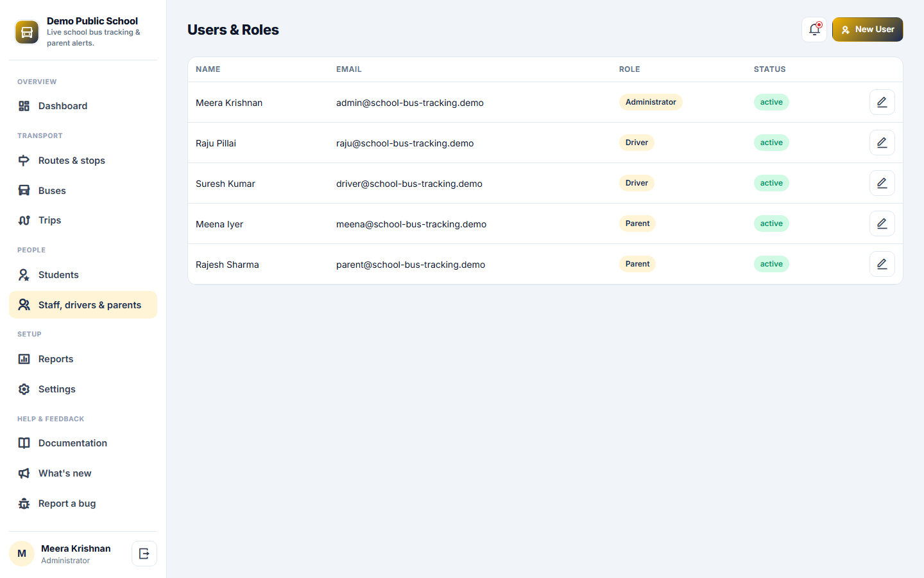Click the ROLE column header
This screenshot has height=578, width=924.
tap(629, 69)
